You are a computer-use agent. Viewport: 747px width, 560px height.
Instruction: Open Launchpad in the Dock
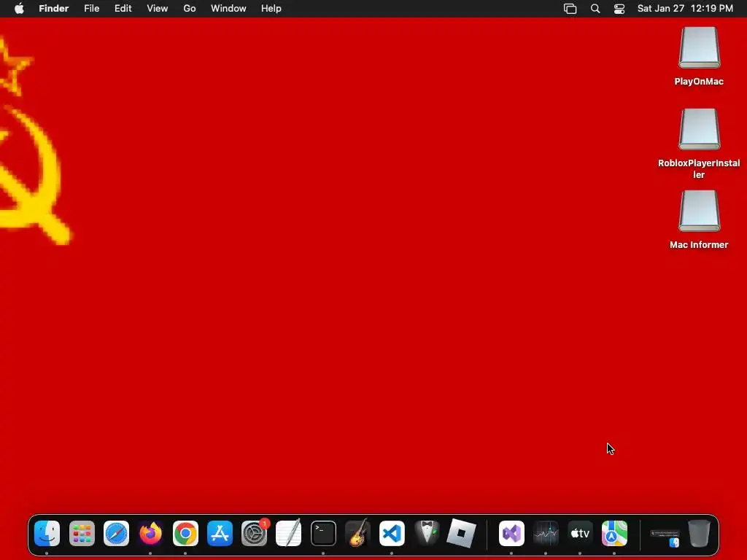[x=82, y=533]
